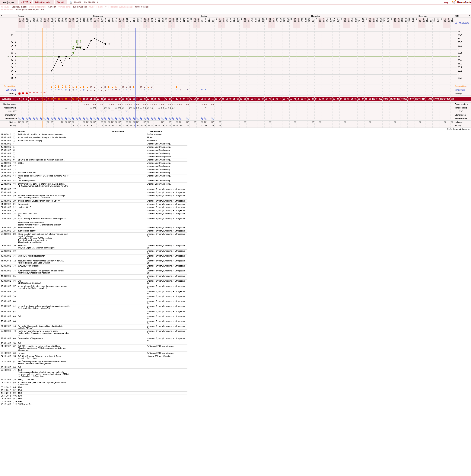Open the note icon on cycle day 19
Viewport: 471px width, 476px height.
[84, 122]
